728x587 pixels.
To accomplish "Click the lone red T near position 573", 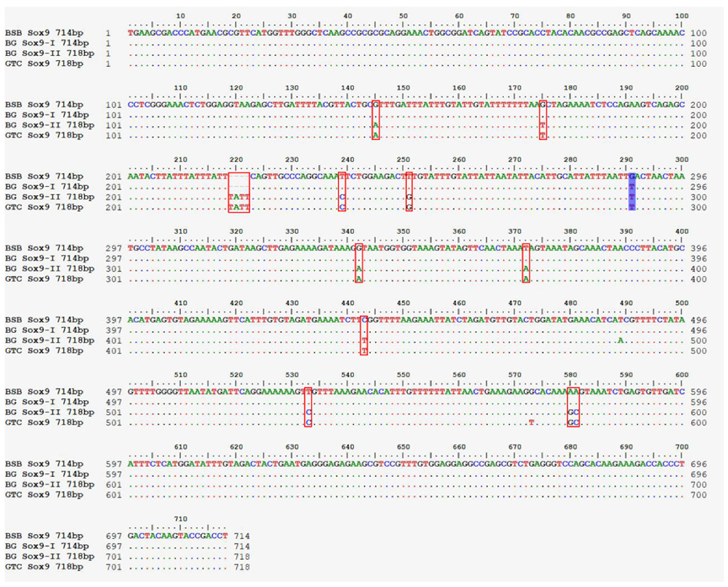I will point(531,422).
